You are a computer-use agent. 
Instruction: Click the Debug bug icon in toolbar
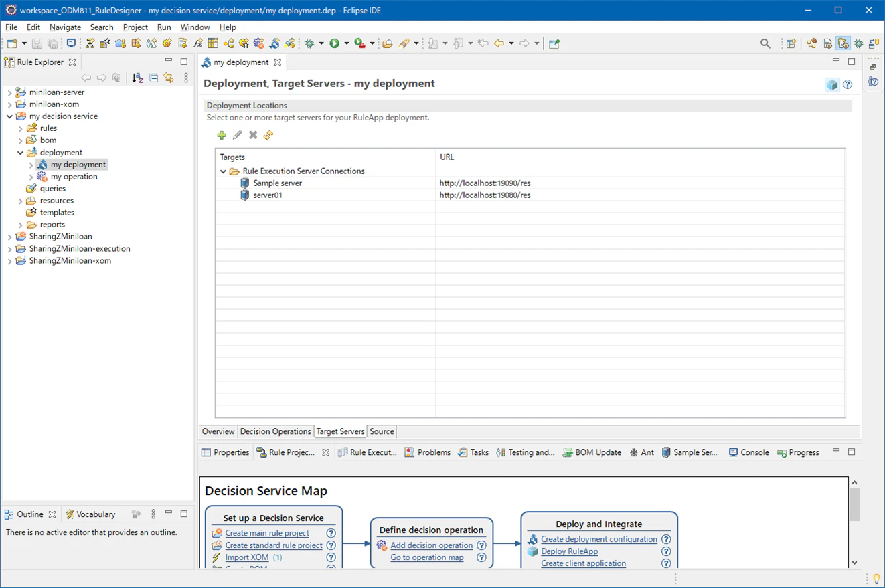309,43
